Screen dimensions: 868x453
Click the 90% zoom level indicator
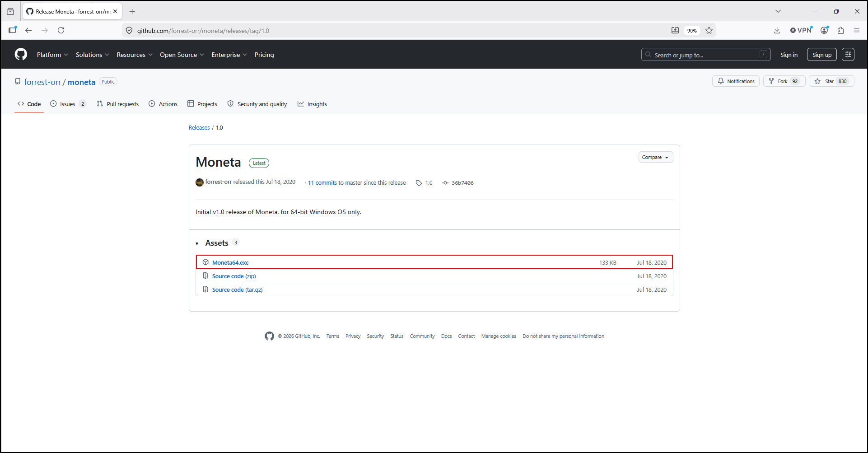(692, 31)
